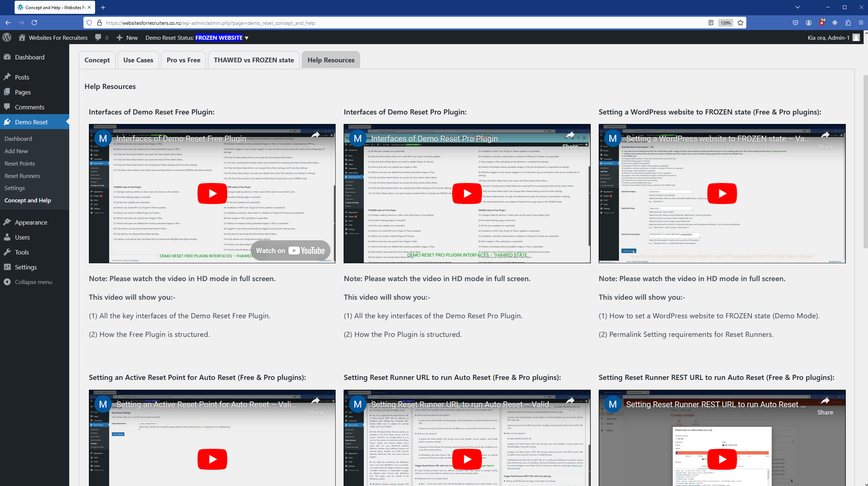Click the red extension badge icon showing 94
The image size is (868, 486).
tap(822, 23)
